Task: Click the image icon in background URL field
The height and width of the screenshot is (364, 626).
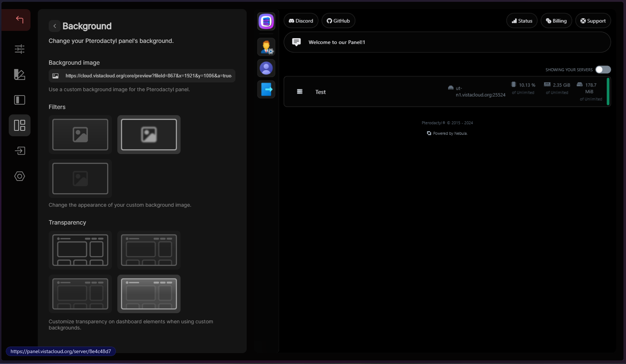Action: click(56, 76)
